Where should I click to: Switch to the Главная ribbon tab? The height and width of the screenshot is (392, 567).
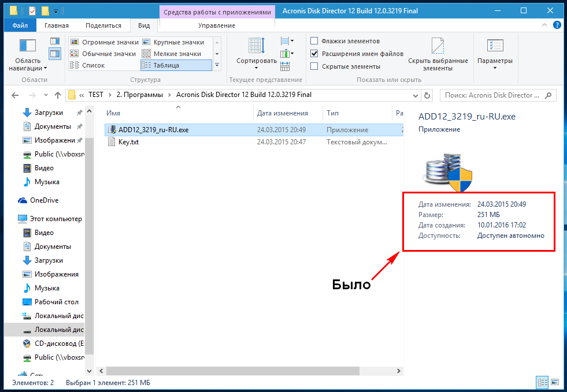point(57,25)
